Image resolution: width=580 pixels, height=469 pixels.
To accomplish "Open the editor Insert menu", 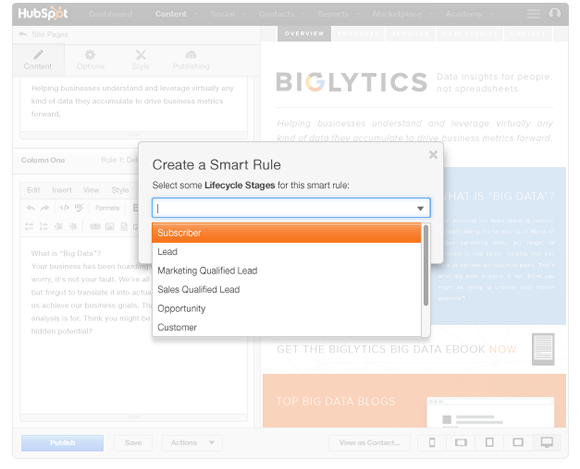I will point(62,190).
